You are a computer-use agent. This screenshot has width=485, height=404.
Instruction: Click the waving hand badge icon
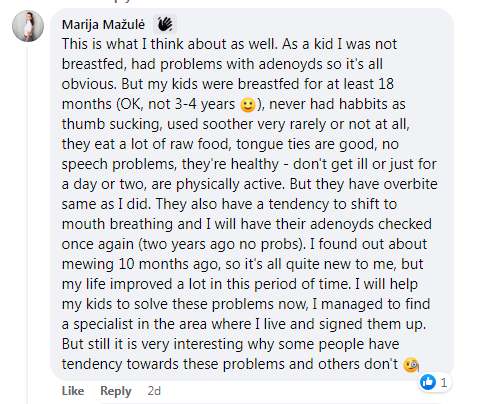click(x=165, y=24)
